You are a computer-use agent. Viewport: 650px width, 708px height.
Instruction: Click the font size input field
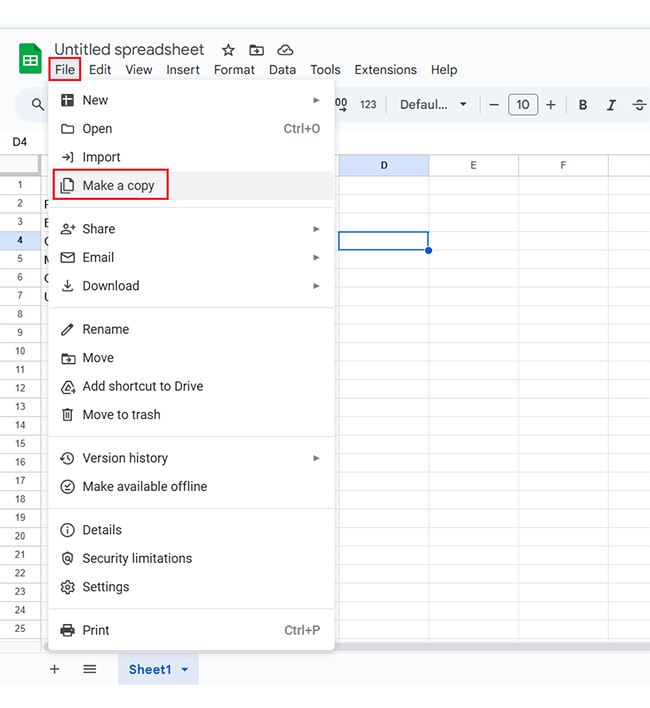[522, 105]
